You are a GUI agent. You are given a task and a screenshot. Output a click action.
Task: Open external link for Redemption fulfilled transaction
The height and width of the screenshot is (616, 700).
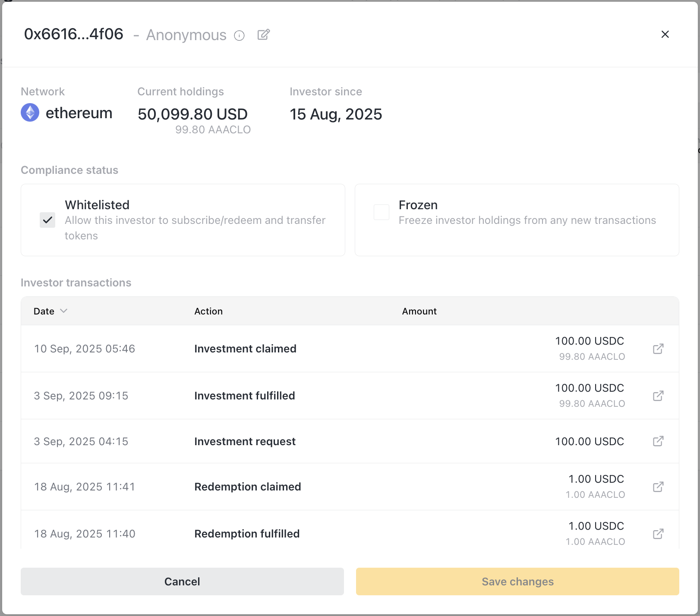click(x=658, y=534)
